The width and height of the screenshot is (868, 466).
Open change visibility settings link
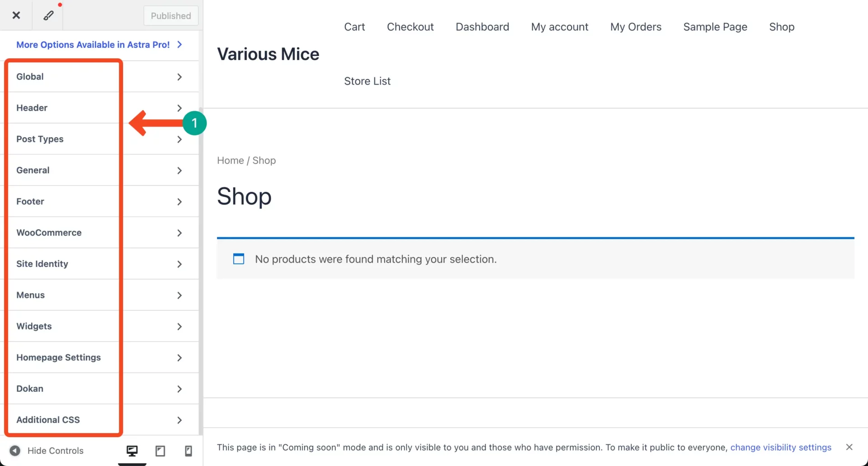click(x=781, y=447)
